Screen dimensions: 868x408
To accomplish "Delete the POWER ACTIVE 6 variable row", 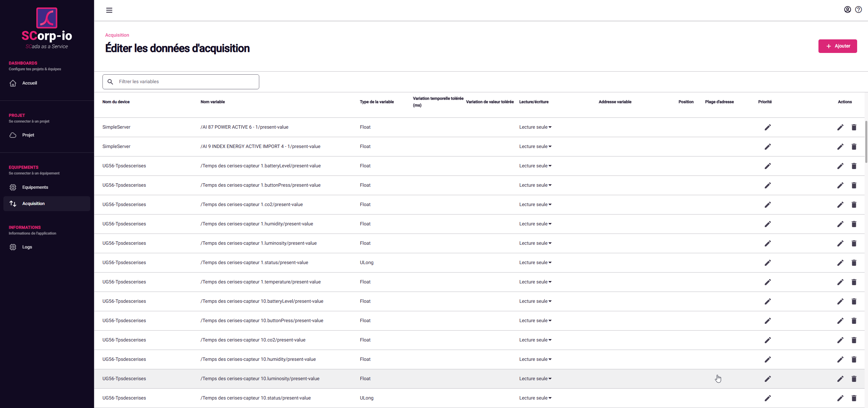I will tap(854, 127).
